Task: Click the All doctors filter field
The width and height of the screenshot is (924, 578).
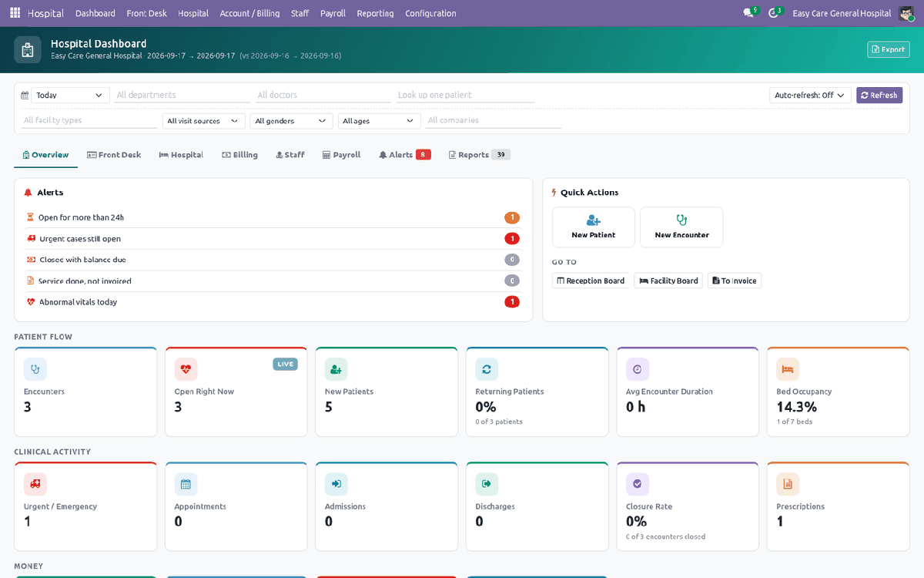Action: [x=323, y=96]
